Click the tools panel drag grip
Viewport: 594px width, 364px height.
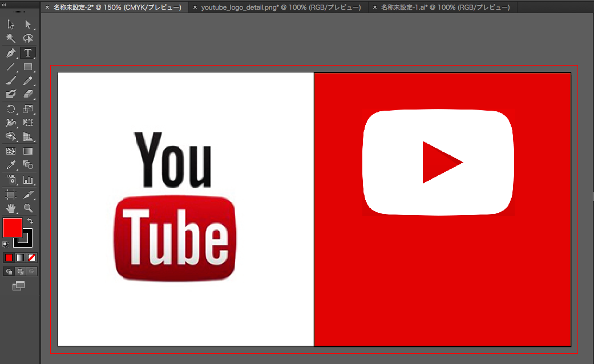[x=19, y=12]
